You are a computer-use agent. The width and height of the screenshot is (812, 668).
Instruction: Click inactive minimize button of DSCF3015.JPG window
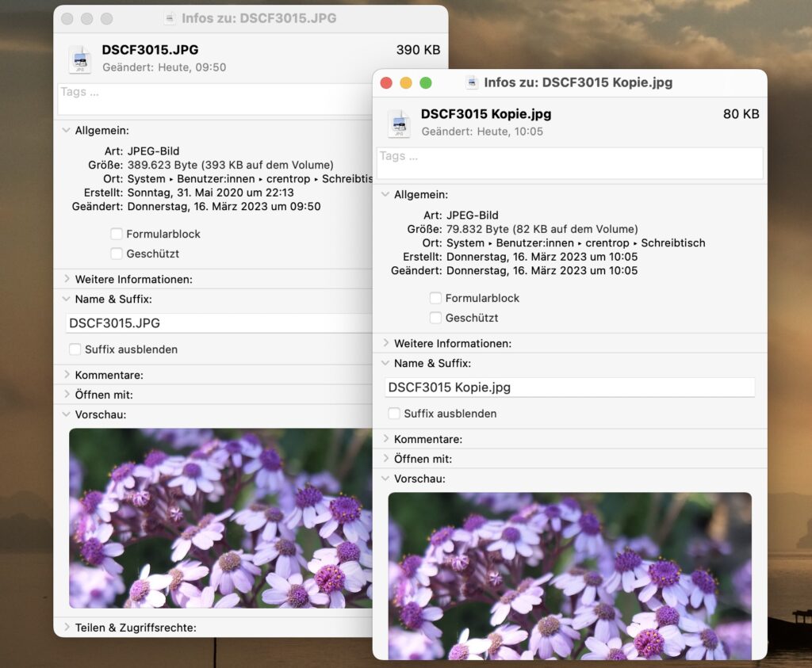point(87,19)
